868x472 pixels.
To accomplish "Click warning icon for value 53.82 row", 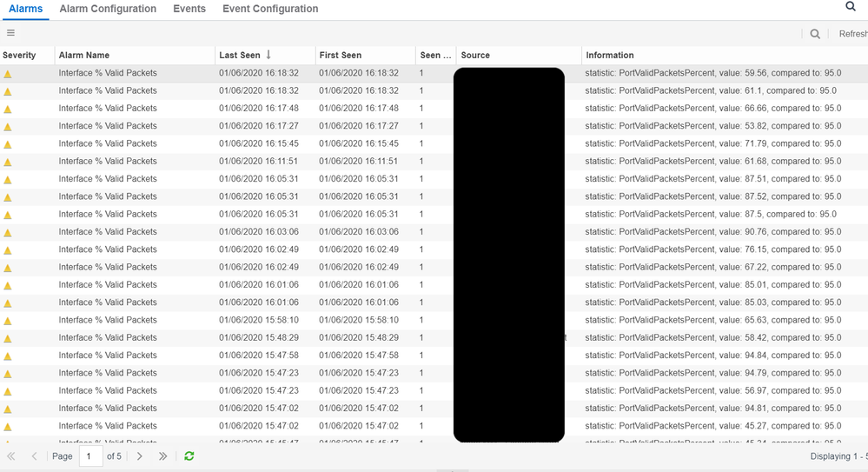I will point(8,127).
